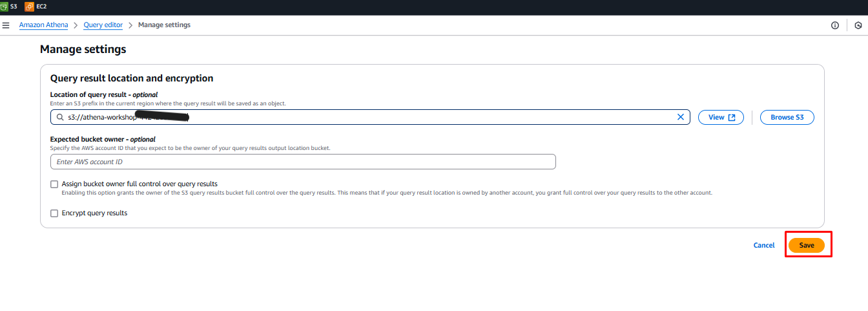Screen dimensions: 868x311
Task: Click the hexagon icon at top right
Action: (858, 25)
